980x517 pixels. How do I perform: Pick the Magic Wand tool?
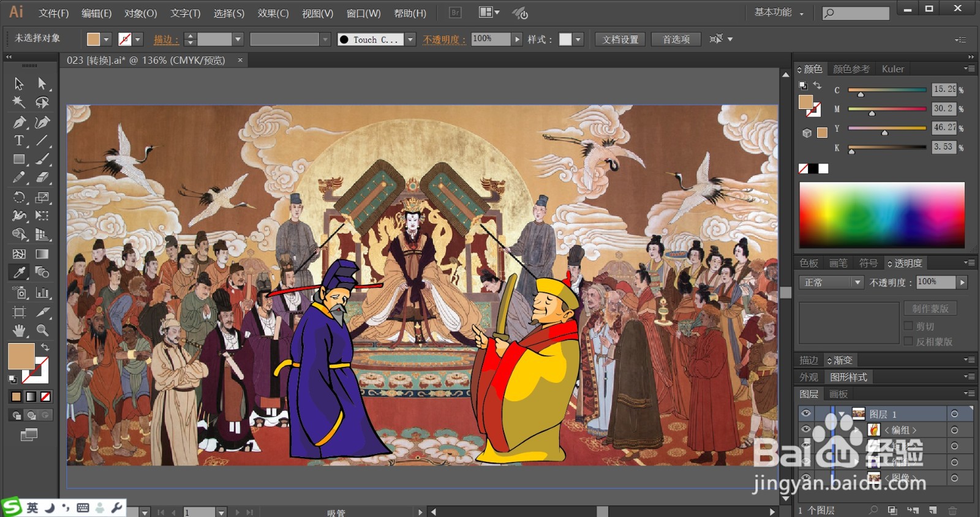coord(19,102)
